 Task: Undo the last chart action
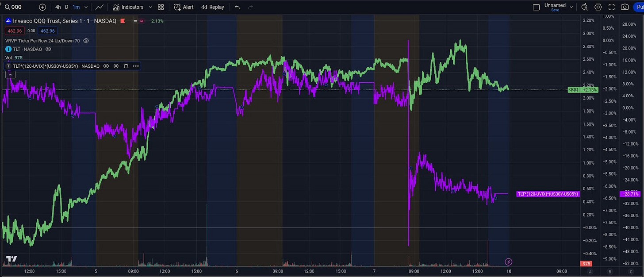point(238,7)
